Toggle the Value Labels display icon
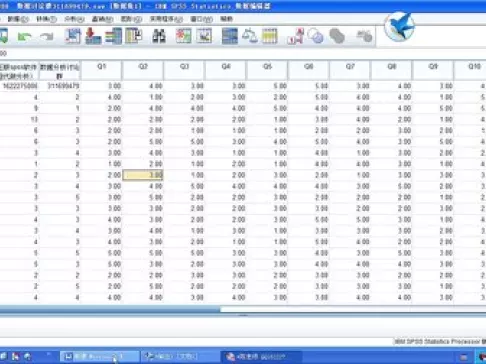Viewport: 486px width, 364px height. pyautogui.click(x=295, y=36)
